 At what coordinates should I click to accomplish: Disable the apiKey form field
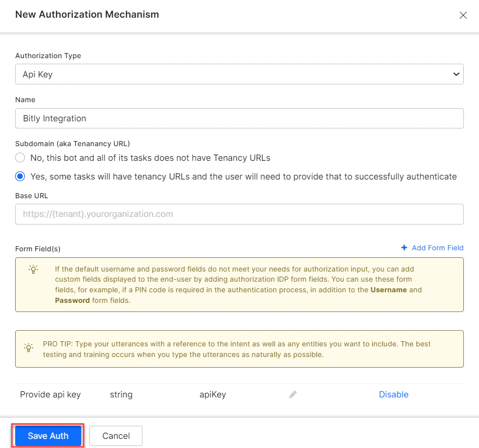tap(394, 394)
